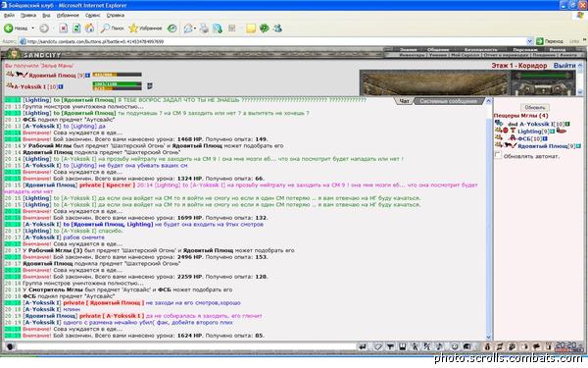
Task: Open the smileys face icon
Action: coord(454,346)
